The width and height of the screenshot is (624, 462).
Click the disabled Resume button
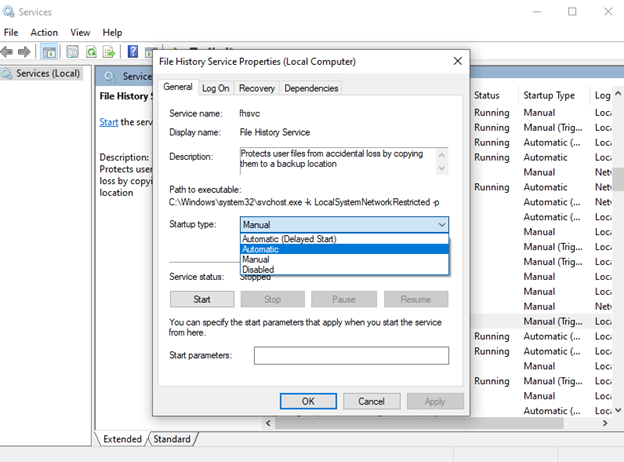416,299
